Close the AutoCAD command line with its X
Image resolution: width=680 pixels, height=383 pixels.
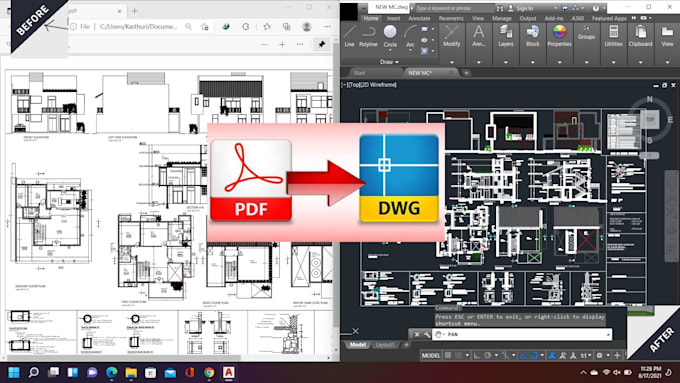coord(417,334)
